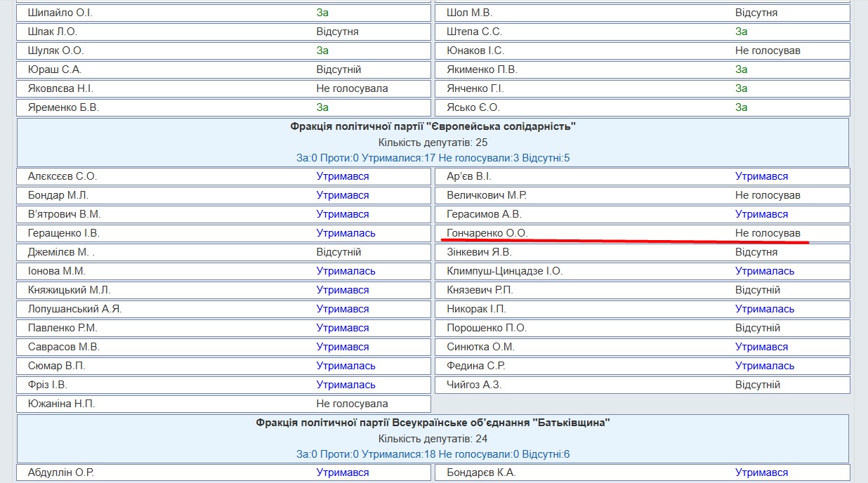Select Шол's 'Відсутня' status

click(x=756, y=13)
